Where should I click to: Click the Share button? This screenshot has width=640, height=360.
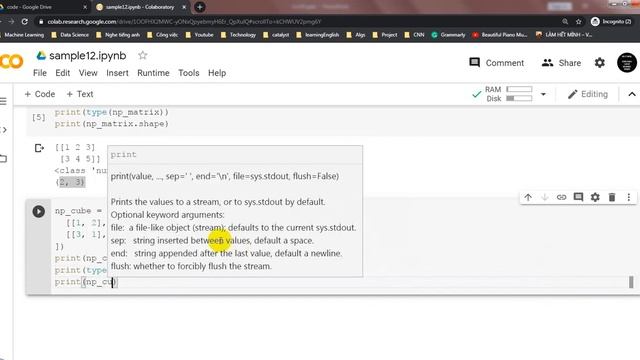(561, 63)
